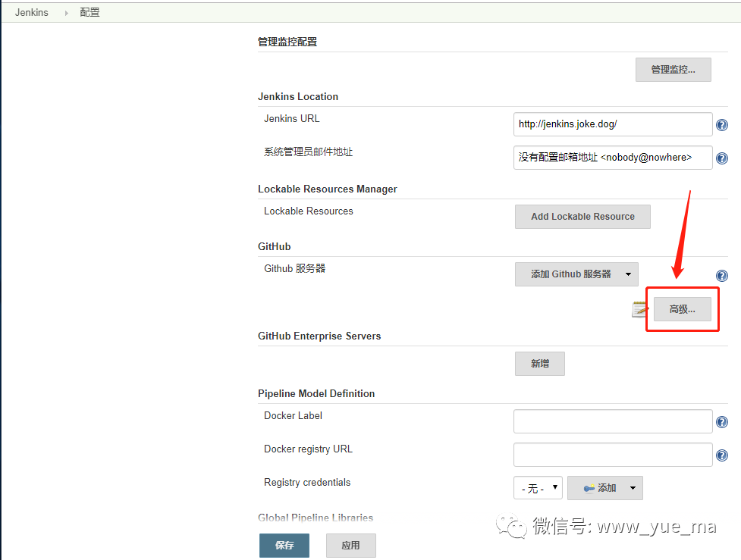741x560 pixels.
Task: Click 新增 under GitHub Enterprise Servers
Action: coord(539,363)
